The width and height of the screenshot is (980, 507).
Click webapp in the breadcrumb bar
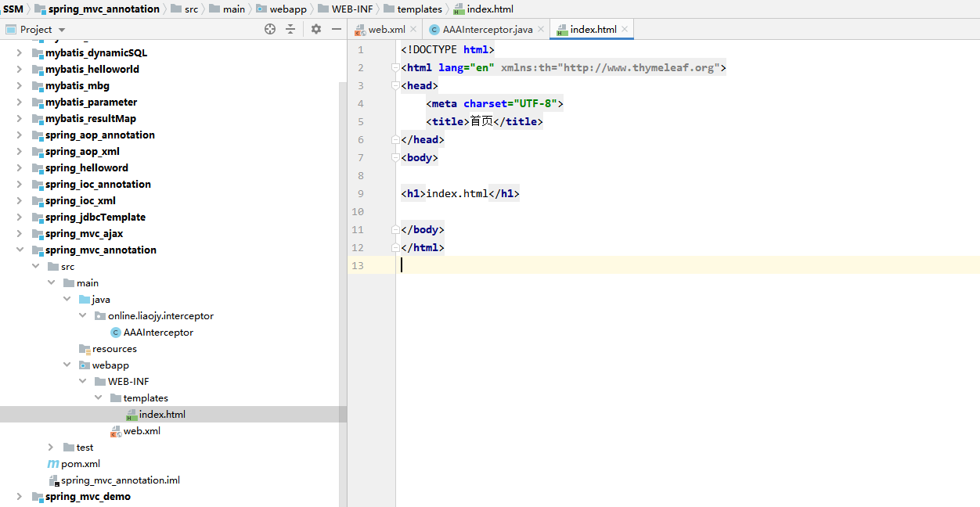click(x=287, y=9)
